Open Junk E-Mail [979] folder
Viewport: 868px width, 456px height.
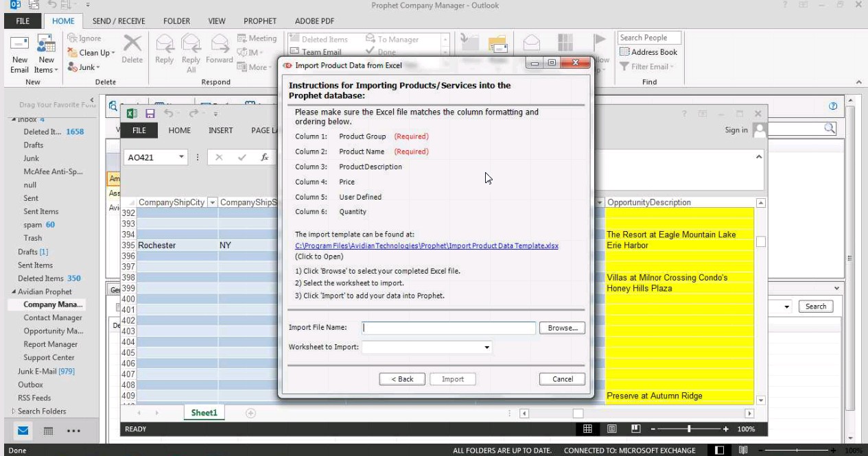click(x=46, y=371)
